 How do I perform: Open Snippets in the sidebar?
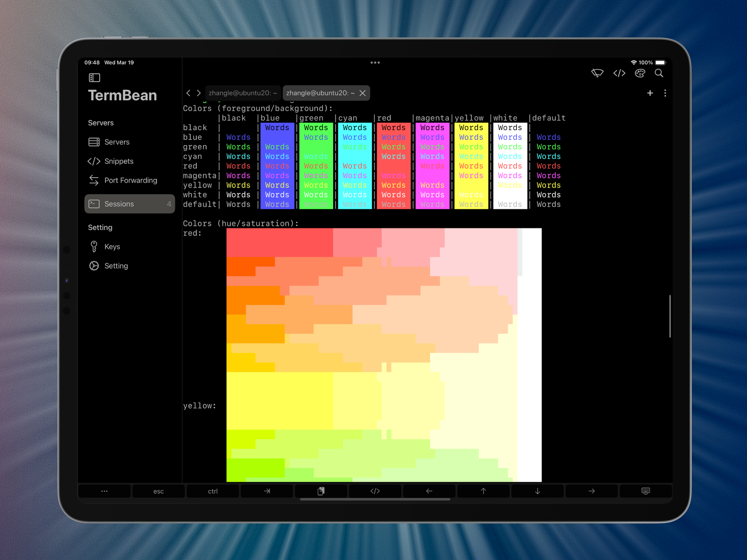click(119, 161)
